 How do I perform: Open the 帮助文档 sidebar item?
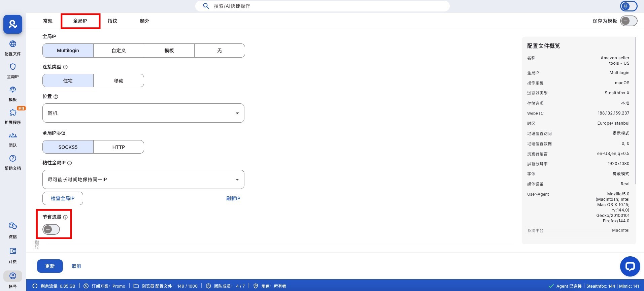pos(13,163)
